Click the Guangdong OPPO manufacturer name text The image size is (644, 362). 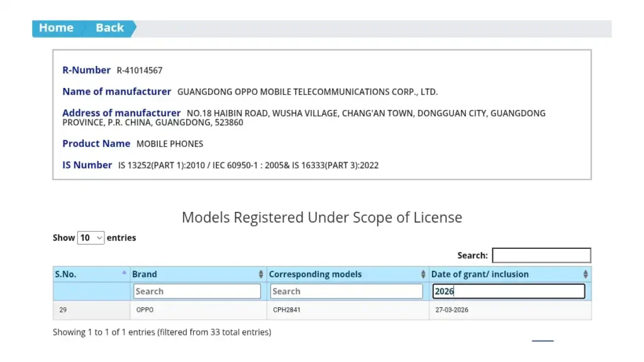[x=307, y=92]
